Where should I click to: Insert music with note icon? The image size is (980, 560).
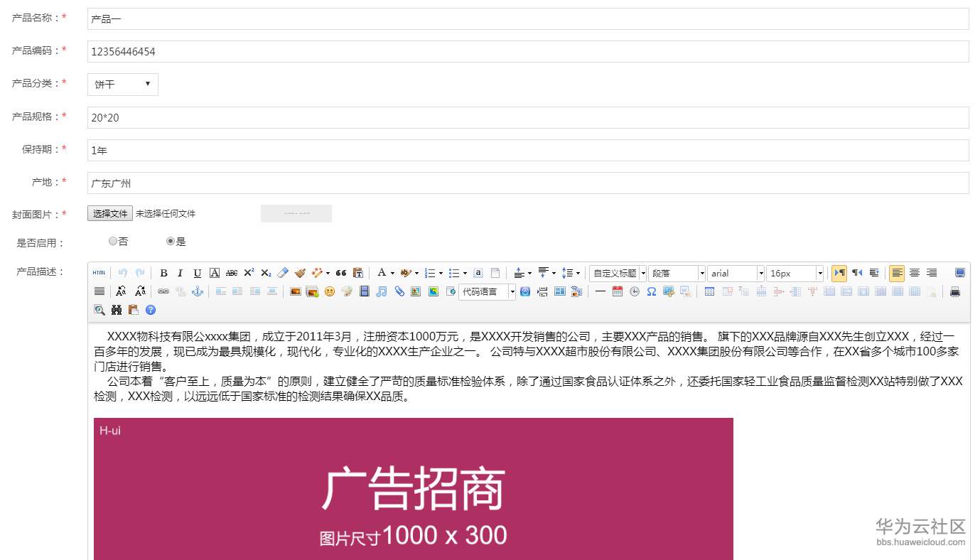click(382, 291)
